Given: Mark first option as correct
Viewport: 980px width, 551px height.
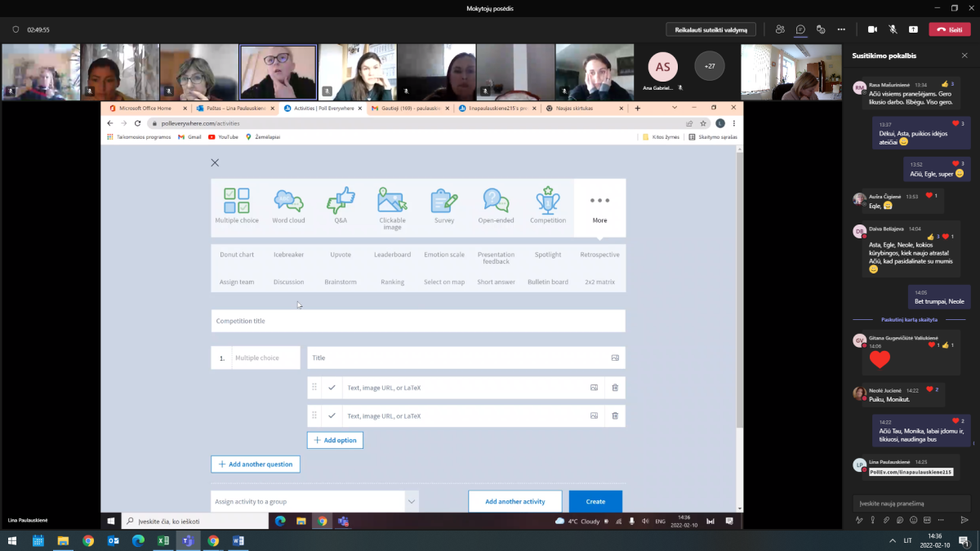Looking at the screenshot, I should point(332,388).
